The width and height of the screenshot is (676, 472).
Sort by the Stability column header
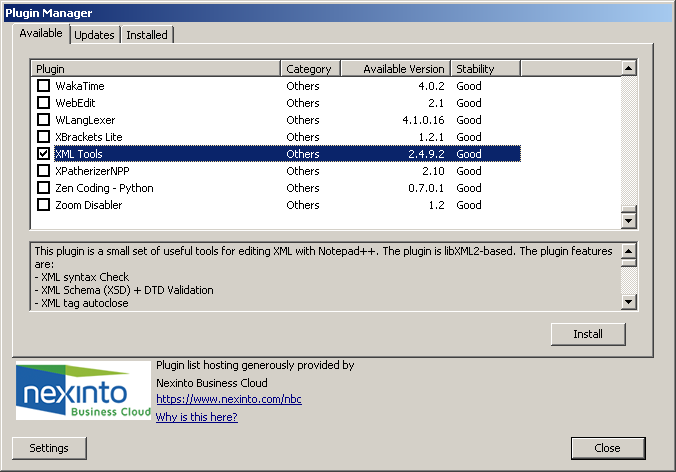(x=485, y=69)
